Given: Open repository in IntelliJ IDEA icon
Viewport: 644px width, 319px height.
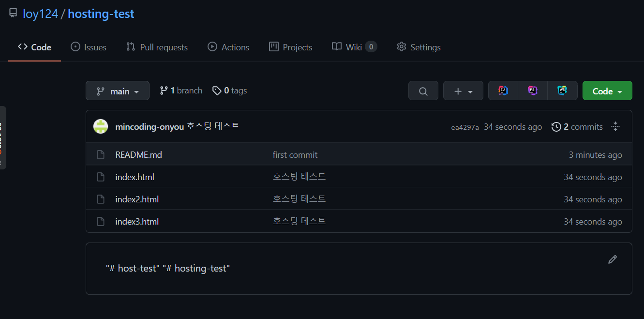Looking at the screenshot, I should [503, 91].
